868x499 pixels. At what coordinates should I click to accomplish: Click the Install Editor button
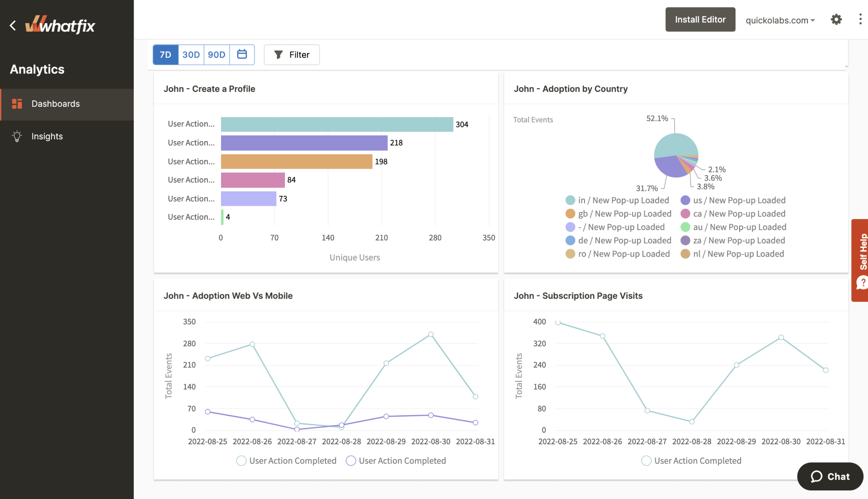tap(700, 19)
